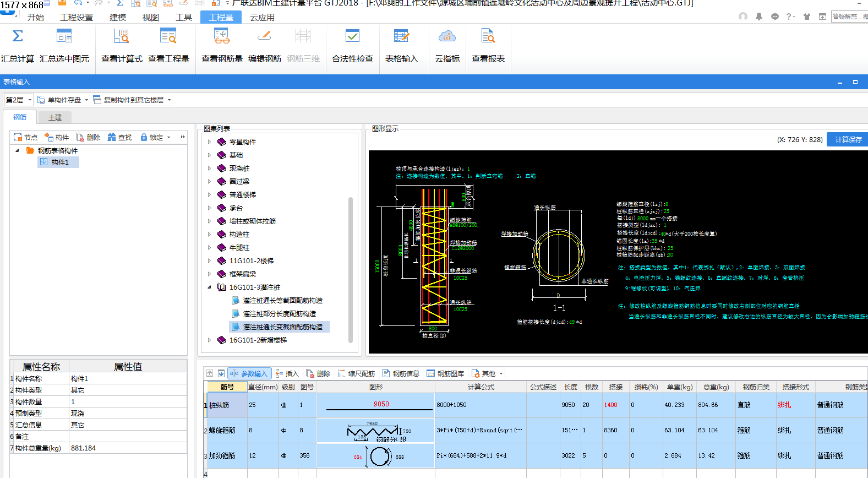Open 视图 menu tab
The image size is (868, 478).
[150, 17]
